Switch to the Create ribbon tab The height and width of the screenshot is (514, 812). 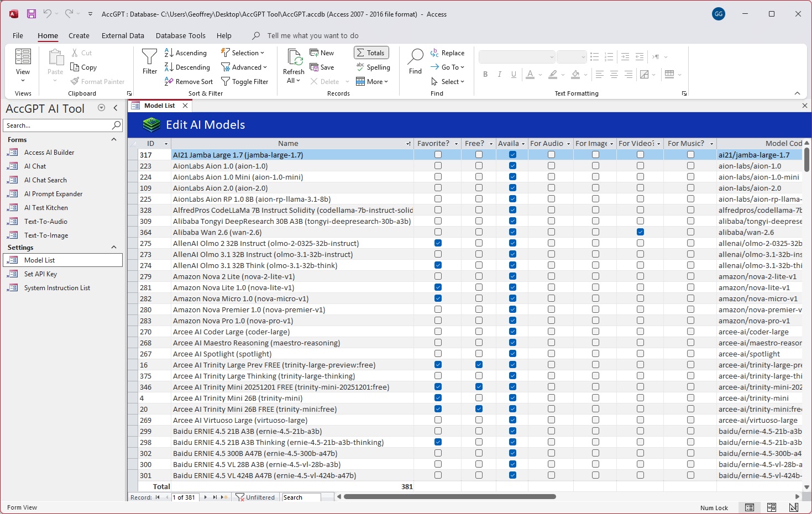pos(78,35)
